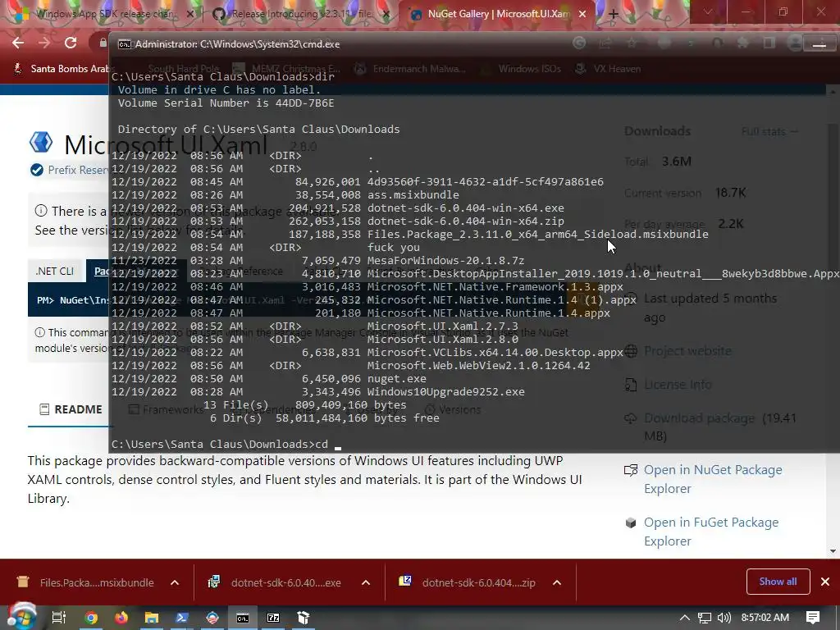Open the Windows Start menu

click(x=21, y=617)
